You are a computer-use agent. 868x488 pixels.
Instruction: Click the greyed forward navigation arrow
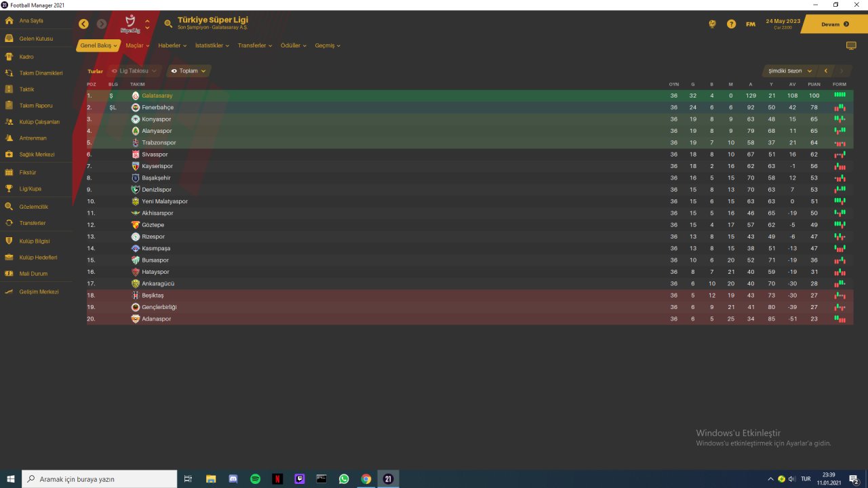pos(102,24)
